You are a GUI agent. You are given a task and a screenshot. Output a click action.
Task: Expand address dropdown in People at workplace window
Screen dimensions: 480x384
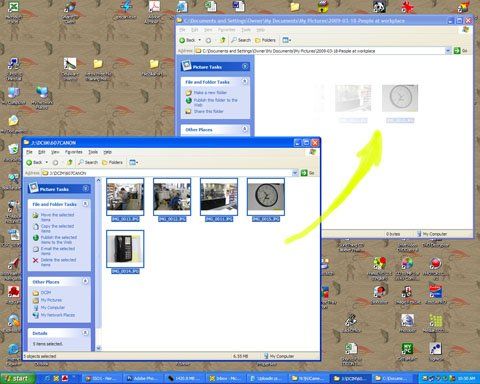pos(448,51)
